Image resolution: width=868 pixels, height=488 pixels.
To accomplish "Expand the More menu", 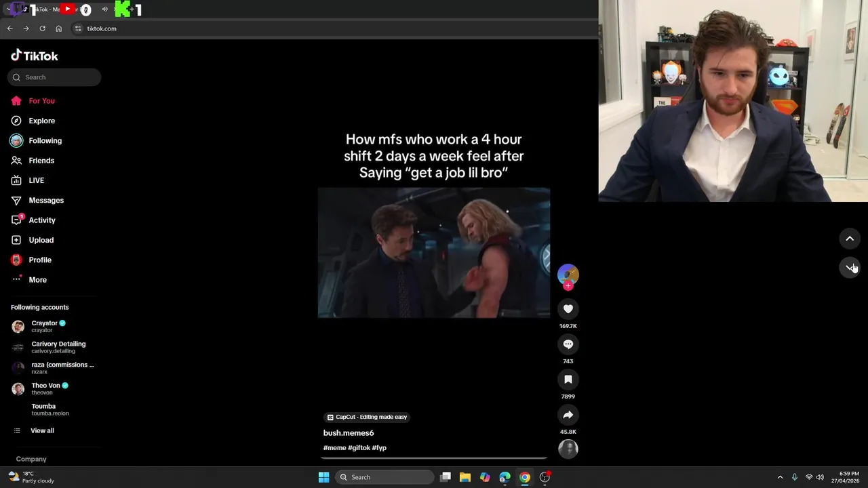I will [37, 280].
